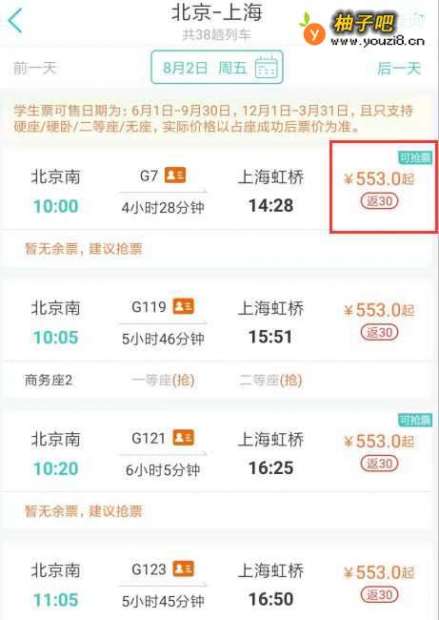Viewport: 439px width, 620px height.
Task: Select the G123 train departing 11:05
Action: click(x=220, y=584)
